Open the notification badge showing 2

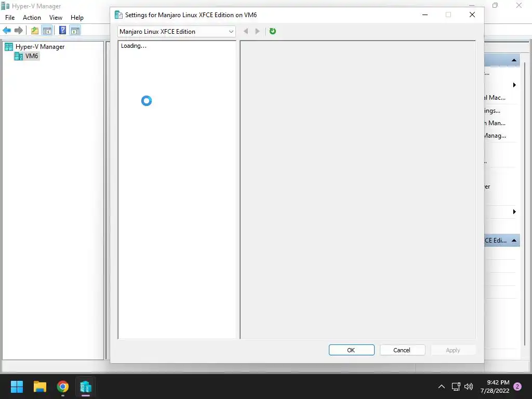(517, 387)
